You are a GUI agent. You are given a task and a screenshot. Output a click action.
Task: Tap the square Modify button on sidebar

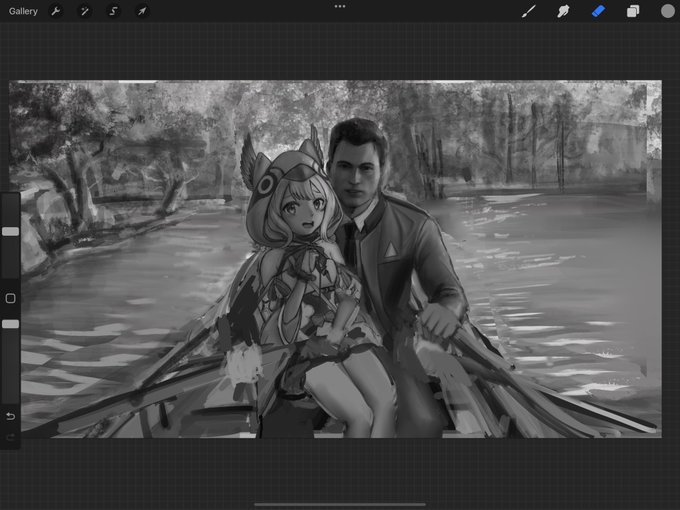click(x=10, y=298)
